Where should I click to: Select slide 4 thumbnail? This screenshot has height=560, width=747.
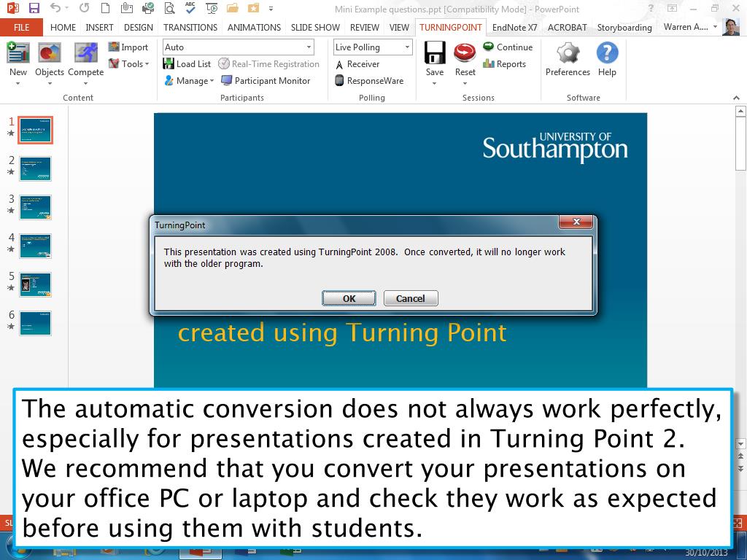pyautogui.click(x=35, y=246)
